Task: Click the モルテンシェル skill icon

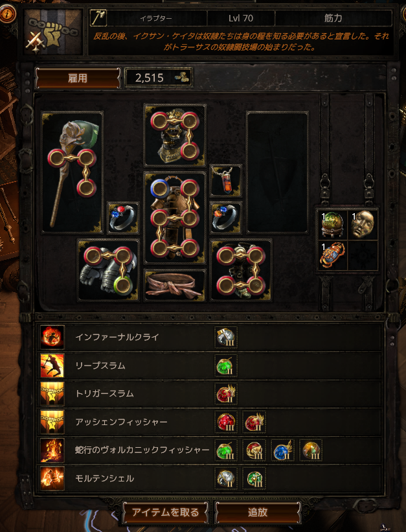Action: tap(52, 478)
